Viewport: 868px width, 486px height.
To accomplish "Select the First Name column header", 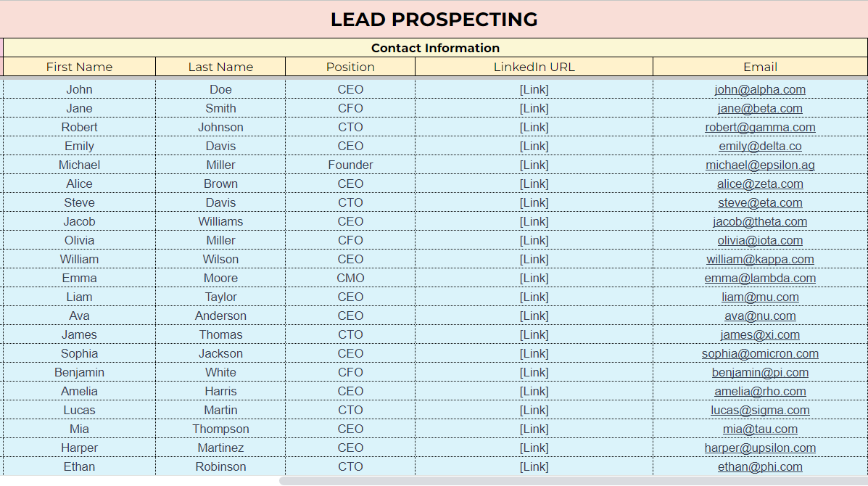I will (x=79, y=67).
